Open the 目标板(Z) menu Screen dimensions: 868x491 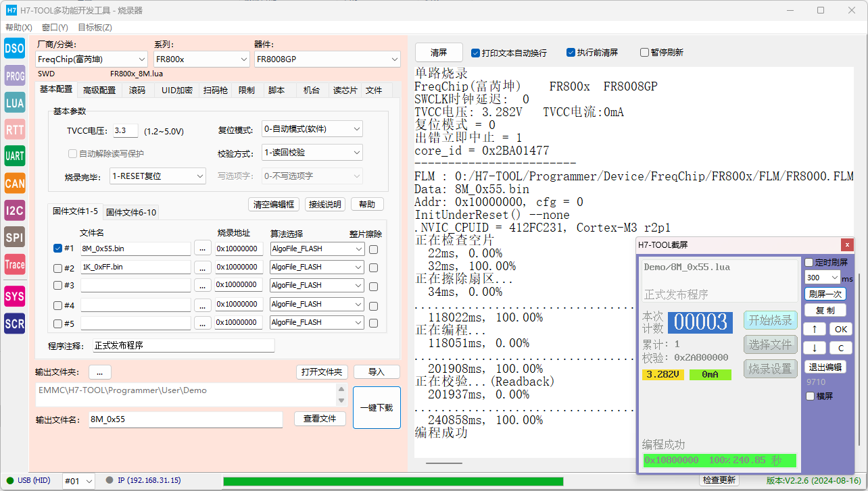[95, 27]
